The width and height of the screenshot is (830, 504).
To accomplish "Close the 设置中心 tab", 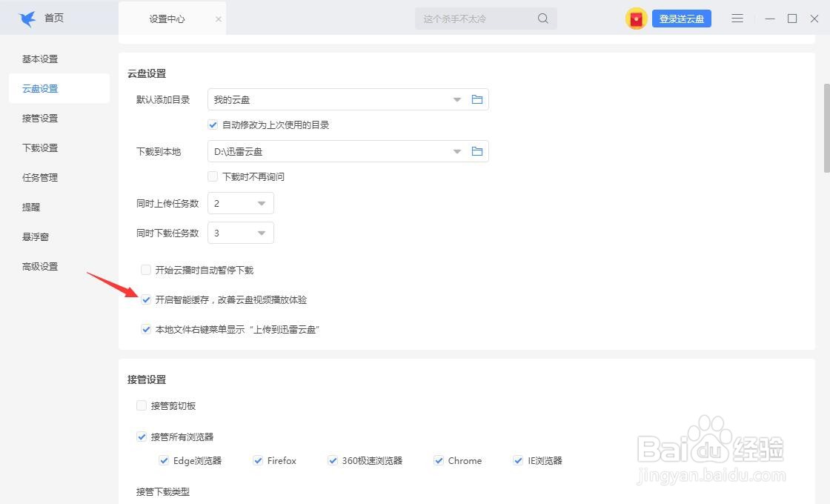I will 218,19.
